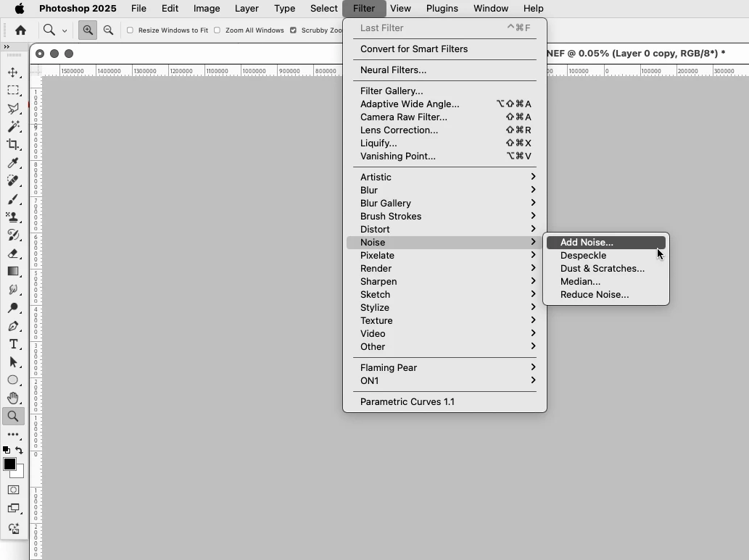This screenshot has height=560, width=749.
Task: Choose Dust & Scratches filter
Action: click(605, 268)
